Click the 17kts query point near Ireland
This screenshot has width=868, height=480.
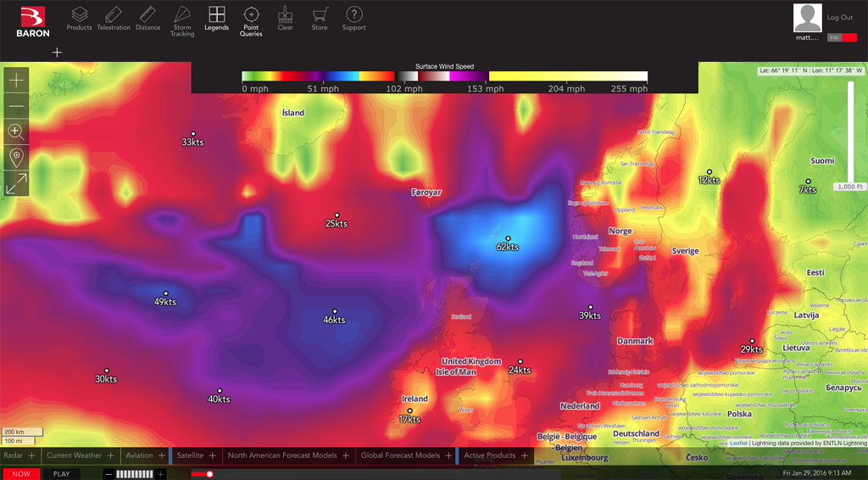point(409,410)
